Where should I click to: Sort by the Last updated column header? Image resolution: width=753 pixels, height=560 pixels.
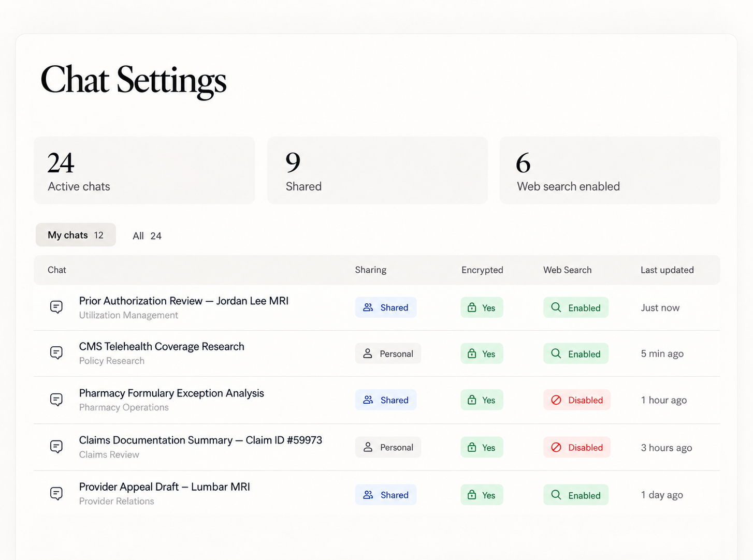[x=667, y=270]
